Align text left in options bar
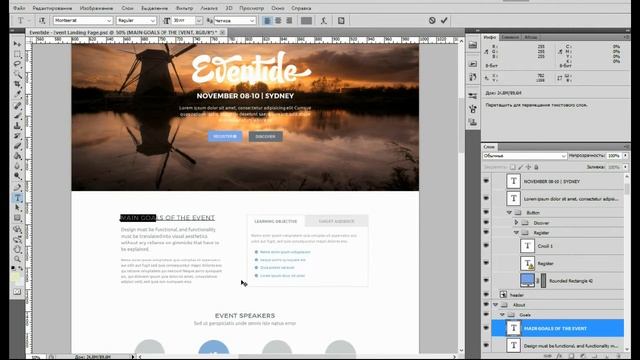The width and height of the screenshot is (640, 360). pos(267,20)
